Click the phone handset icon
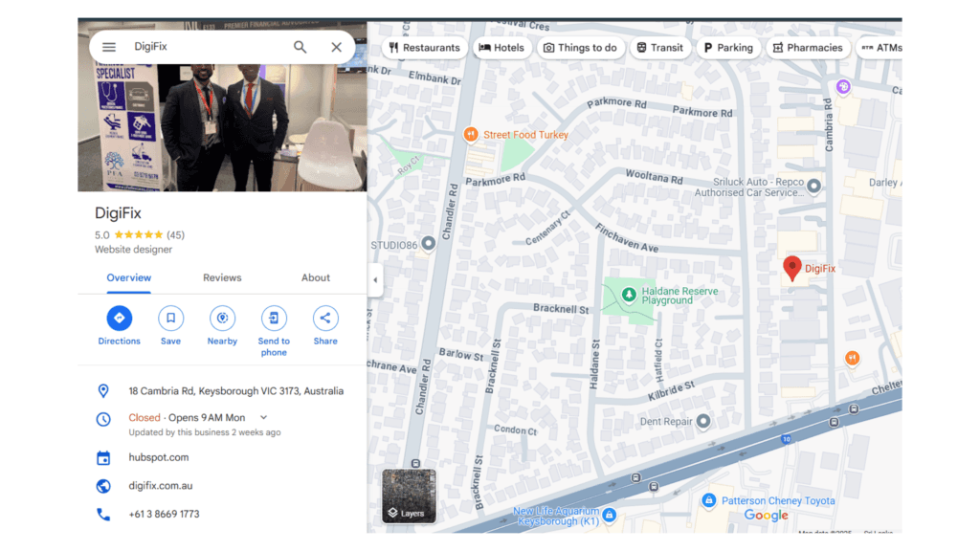The image size is (980, 551). tap(103, 514)
